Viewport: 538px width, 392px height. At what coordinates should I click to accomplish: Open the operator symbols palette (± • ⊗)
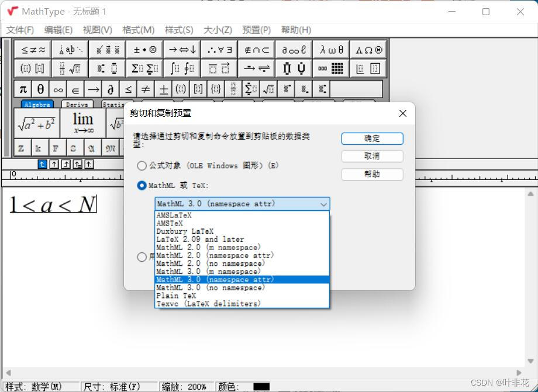[145, 50]
